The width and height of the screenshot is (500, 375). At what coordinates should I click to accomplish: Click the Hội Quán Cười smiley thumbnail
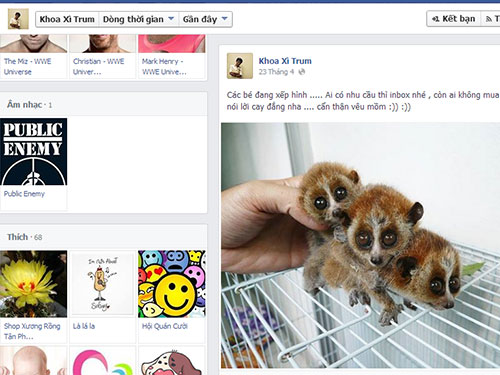point(172,284)
